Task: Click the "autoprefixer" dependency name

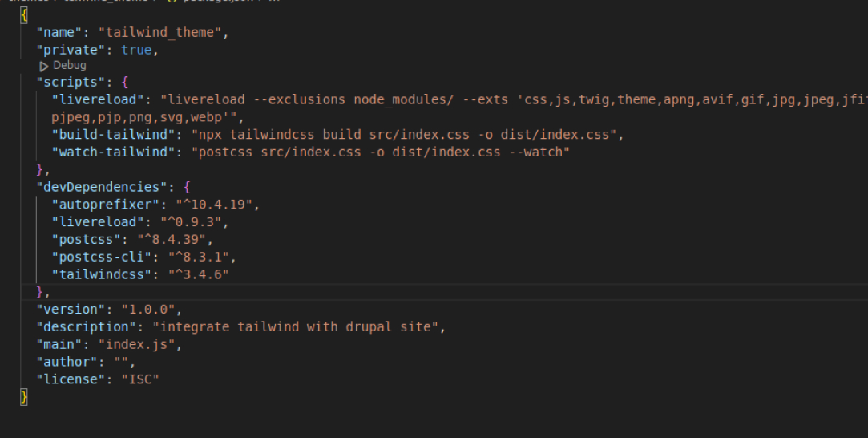Action: (x=105, y=205)
